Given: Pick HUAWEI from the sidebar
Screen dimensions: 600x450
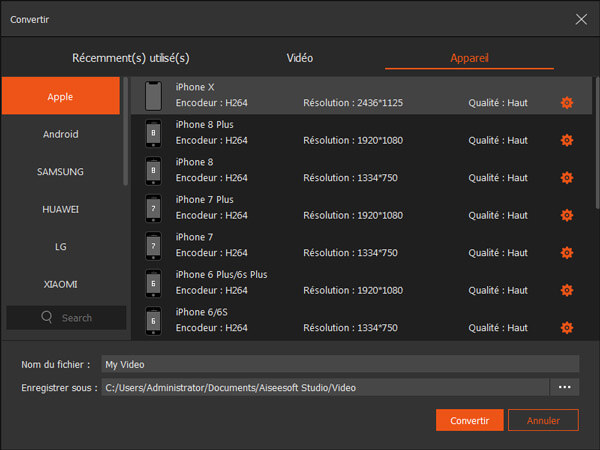Looking at the screenshot, I should (x=61, y=209).
